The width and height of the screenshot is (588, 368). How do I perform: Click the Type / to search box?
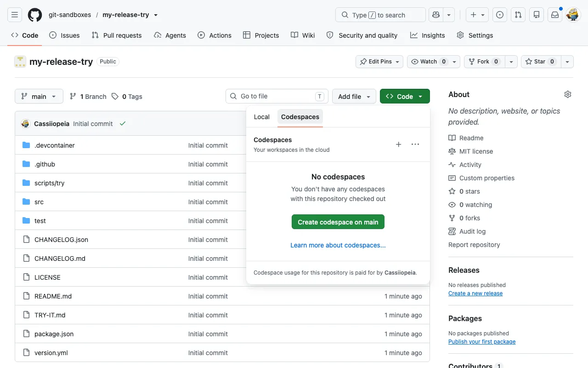[381, 15]
